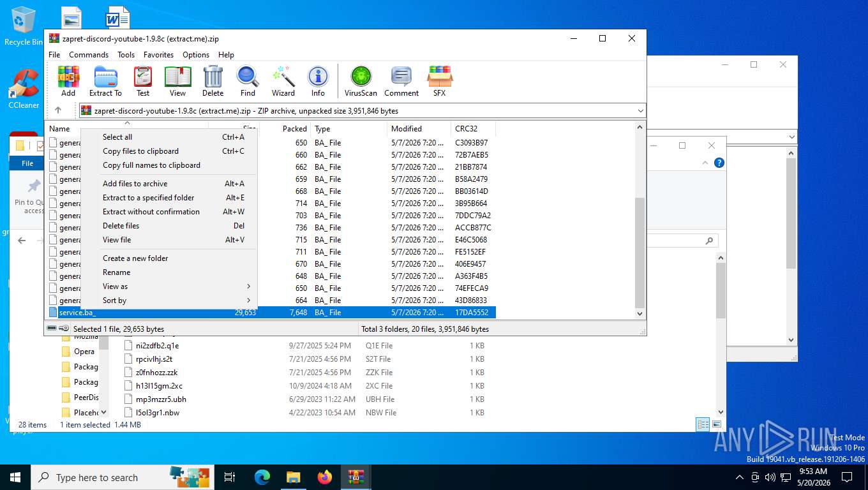
Task: Click Windows Start button
Action: (15, 477)
